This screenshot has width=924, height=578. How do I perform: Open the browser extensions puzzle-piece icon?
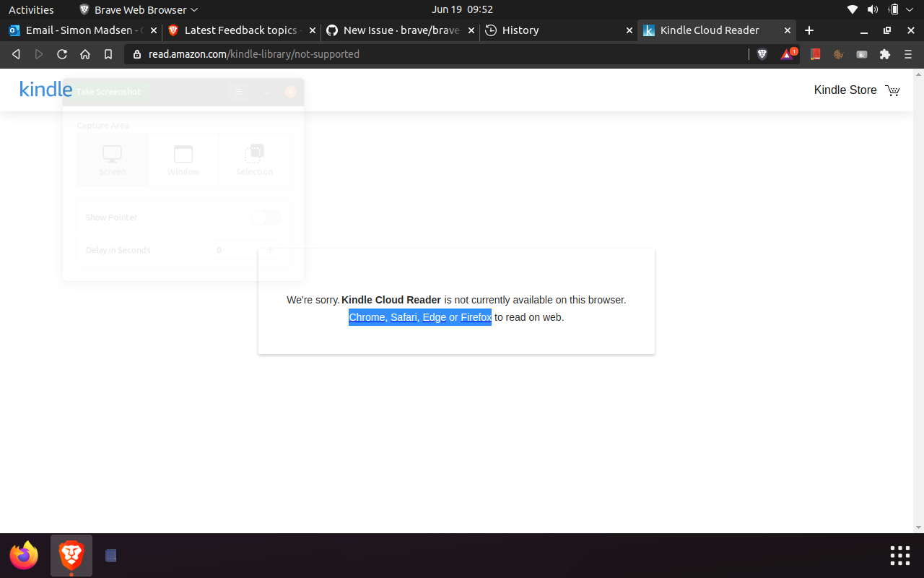885,53
